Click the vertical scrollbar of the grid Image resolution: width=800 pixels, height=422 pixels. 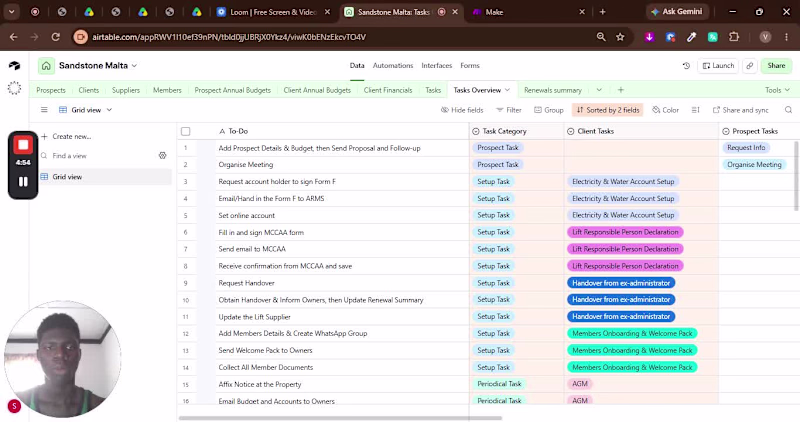click(797, 176)
